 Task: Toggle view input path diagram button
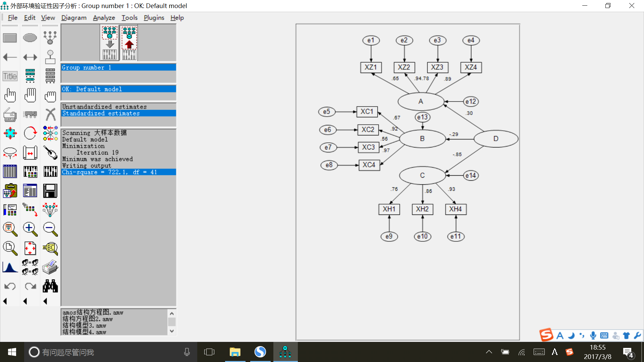pyautogui.click(x=110, y=43)
